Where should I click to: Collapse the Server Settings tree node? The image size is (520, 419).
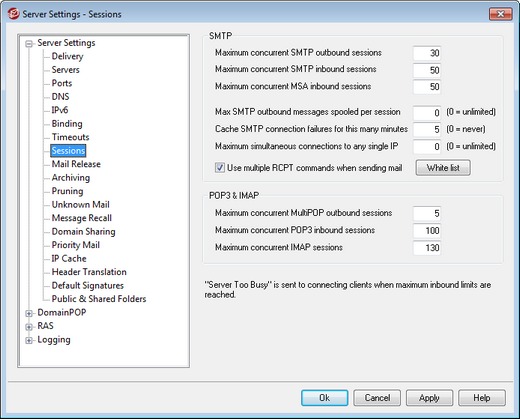[x=29, y=44]
